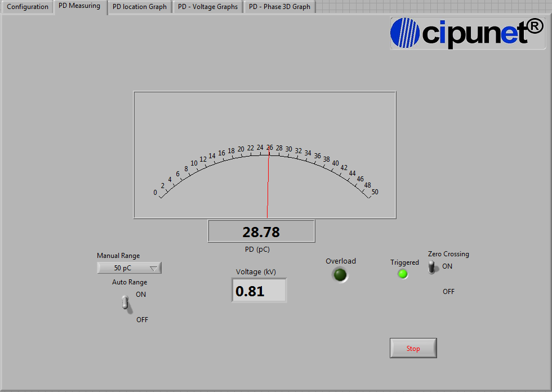Click the green Triggered indicator
552x392 pixels.
(403, 273)
